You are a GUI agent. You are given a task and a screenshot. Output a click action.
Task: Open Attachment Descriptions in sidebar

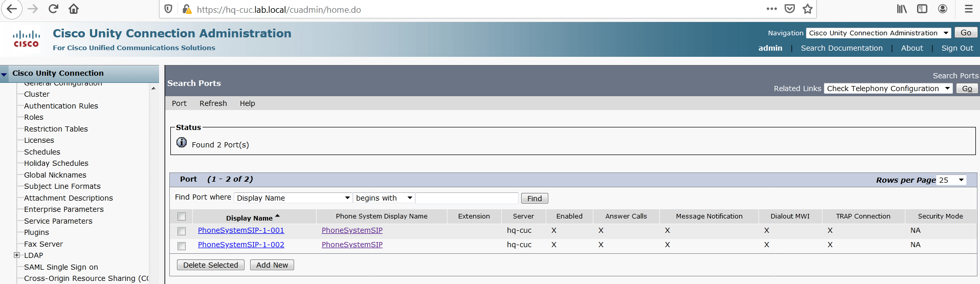(69, 198)
